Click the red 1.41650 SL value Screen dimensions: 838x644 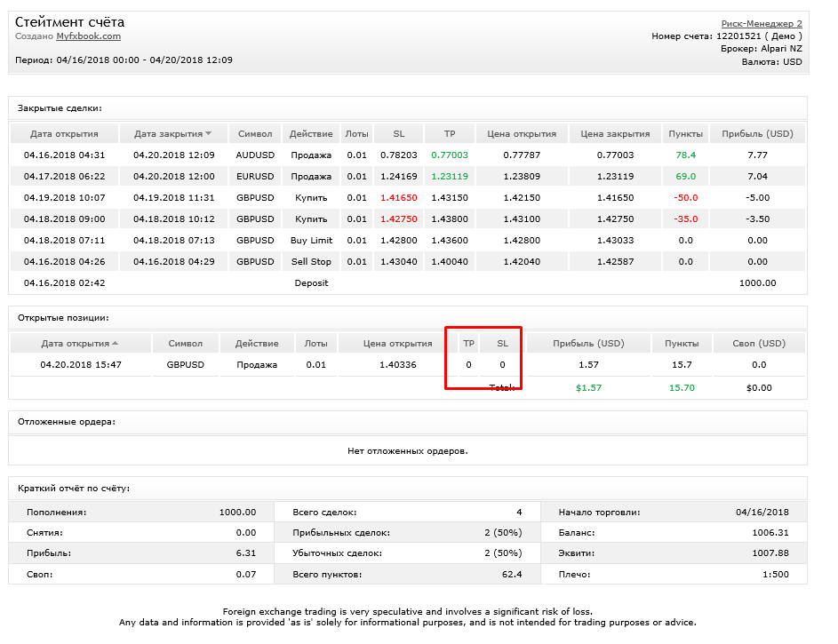tap(399, 197)
